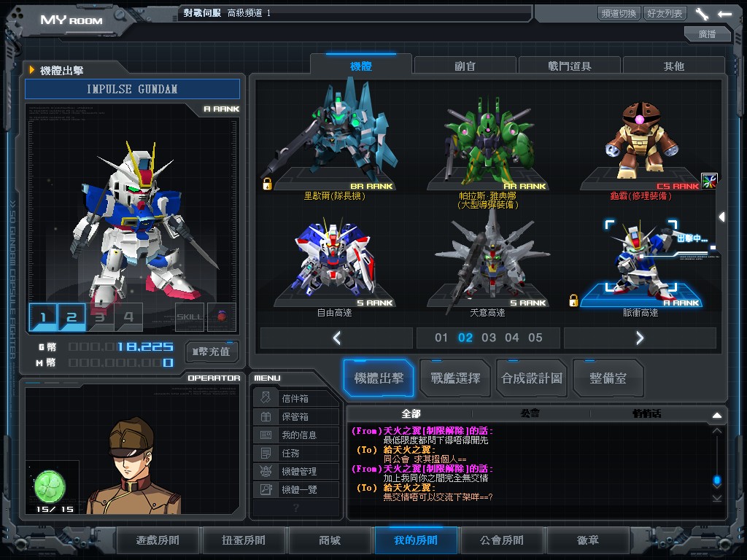Select the 帕拉斯·雅典娜 unit

click(487, 147)
